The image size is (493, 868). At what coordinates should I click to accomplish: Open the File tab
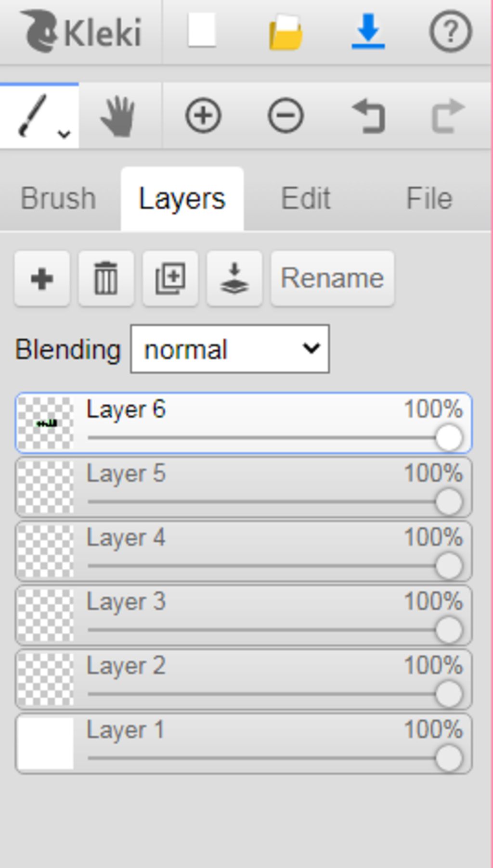429,198
